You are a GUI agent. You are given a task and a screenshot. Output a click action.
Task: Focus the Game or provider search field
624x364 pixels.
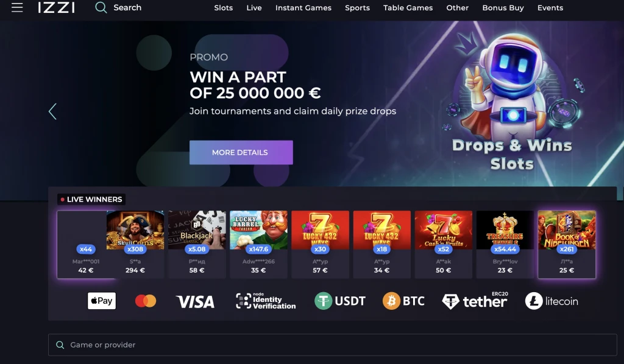point(332,345)
